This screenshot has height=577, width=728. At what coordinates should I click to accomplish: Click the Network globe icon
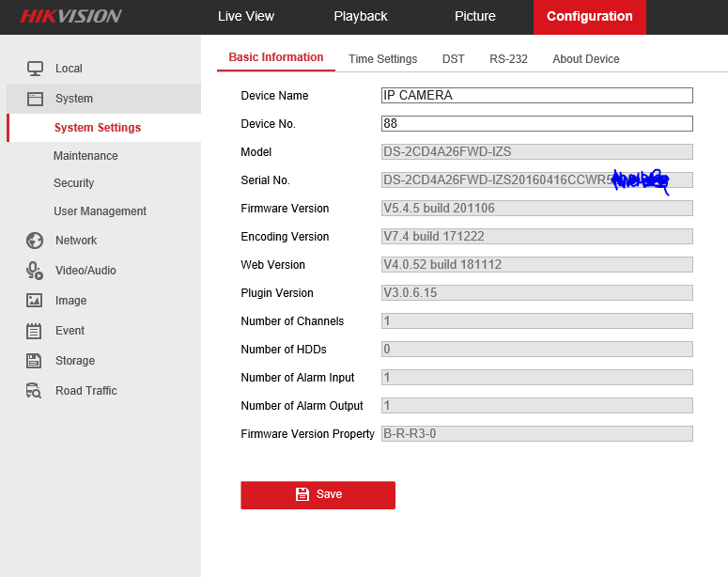(x=35, y=241)
